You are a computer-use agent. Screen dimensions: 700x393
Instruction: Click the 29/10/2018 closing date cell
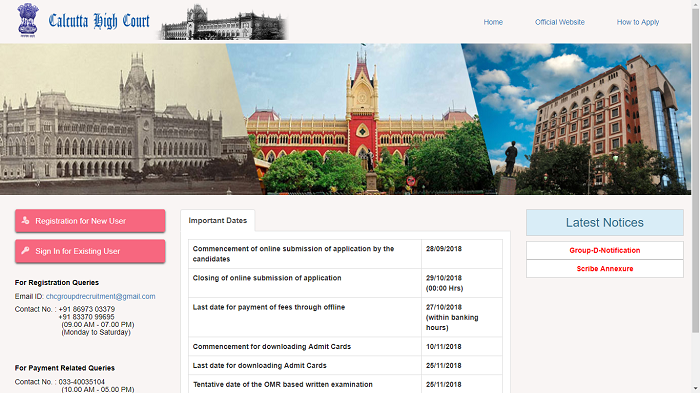tap(462, 283)
